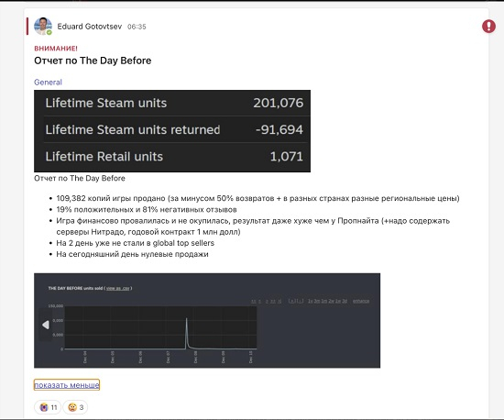The height and width of the screenshot is (420, 504).
Task: Click the left arrow on chart
Action: (x=46, y=325)
